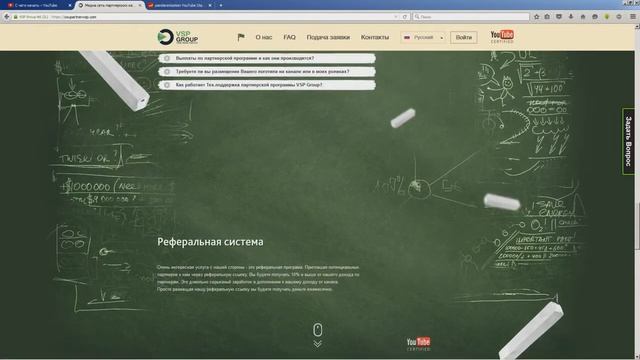This screenshot has height=360, width=640.
Task: Open the Русский language dropdown
Action: point(423,37)
